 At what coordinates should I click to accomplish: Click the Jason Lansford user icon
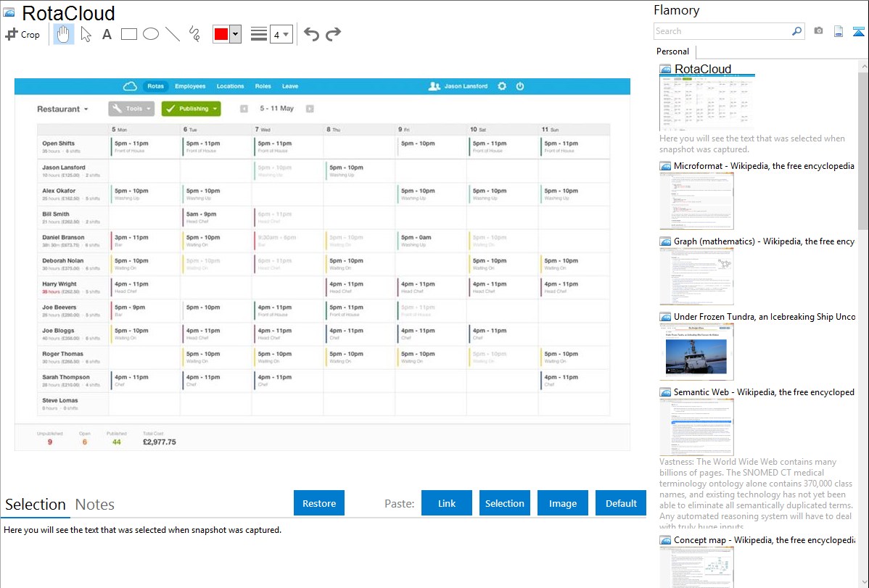tap(434, 86)
